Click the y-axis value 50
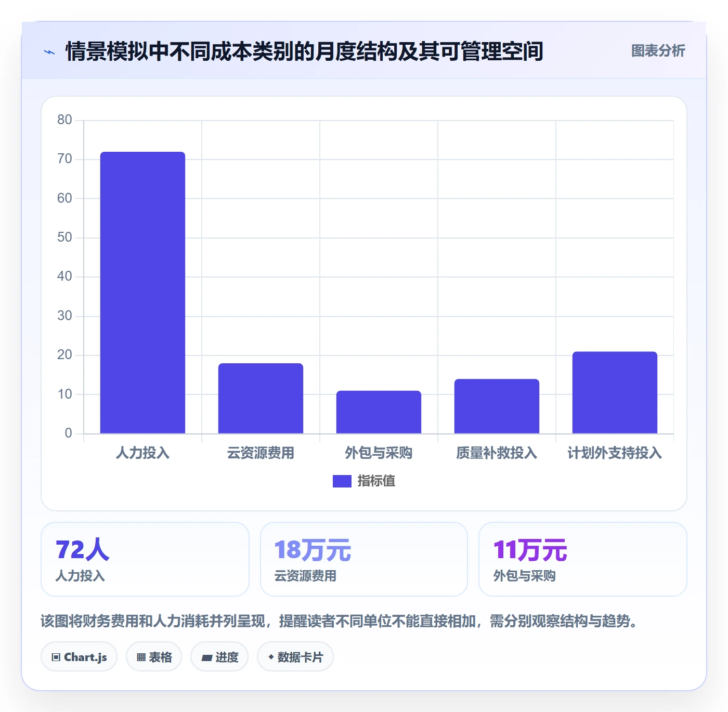The image size is (728, 712). click(64, 238)
